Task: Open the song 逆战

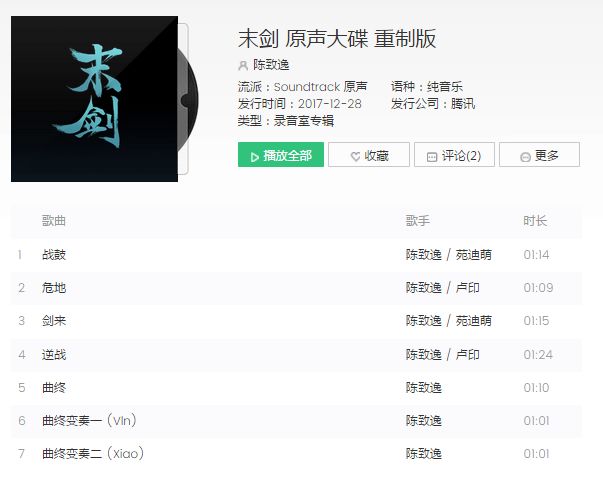Action: coord(54,354)
